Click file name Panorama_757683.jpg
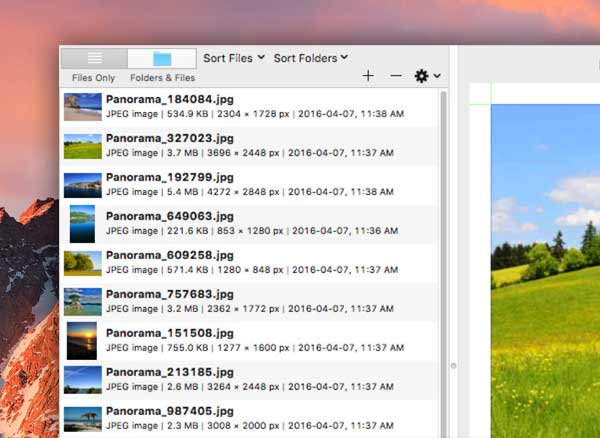 [x=170, y=295]
